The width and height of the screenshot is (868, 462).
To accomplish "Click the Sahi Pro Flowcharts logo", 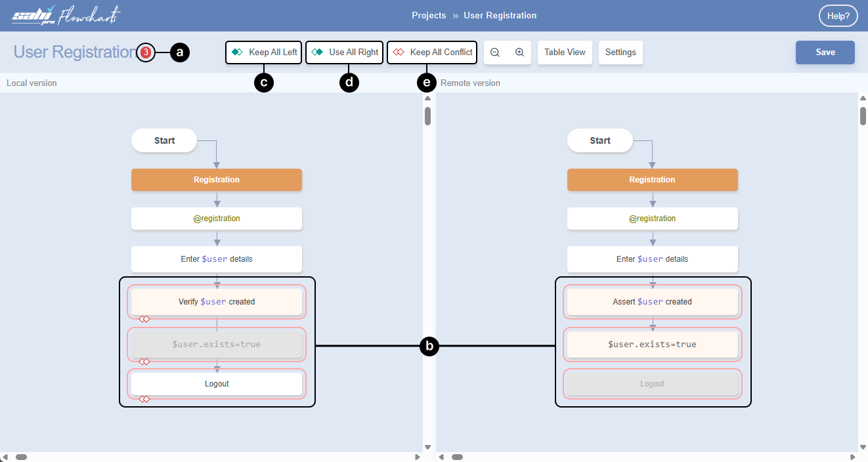I will coord(66,16).
